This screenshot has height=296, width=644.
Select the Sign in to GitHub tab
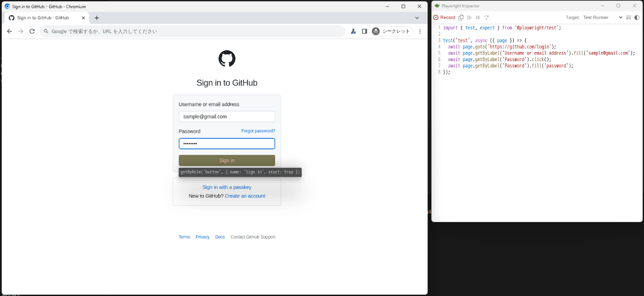[x=46, y=18]
